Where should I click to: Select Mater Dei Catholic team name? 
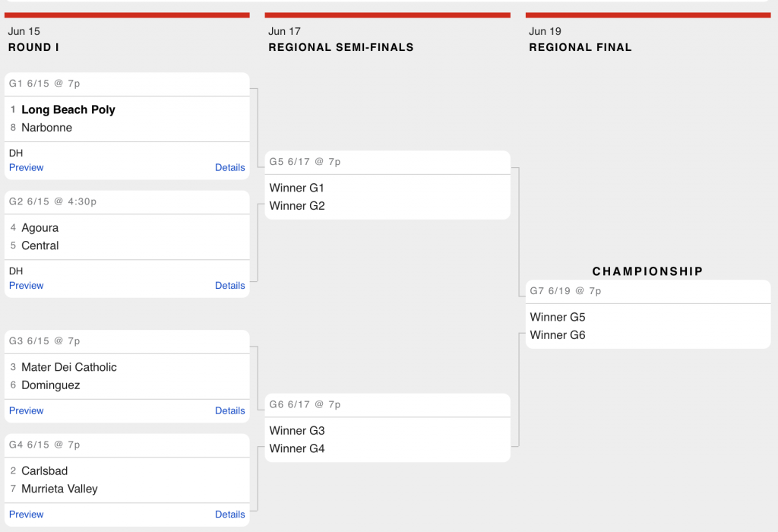(x=69, y=367)
